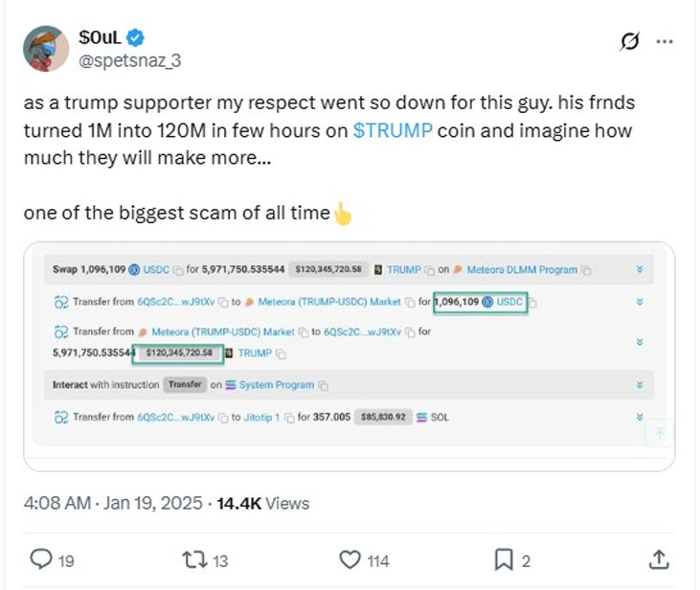The width and height of the screenshot is (700, 590).
Task: Bookmark the tweet with the bookmark icon
Action: pyautogui.click(x=504, y=559)
